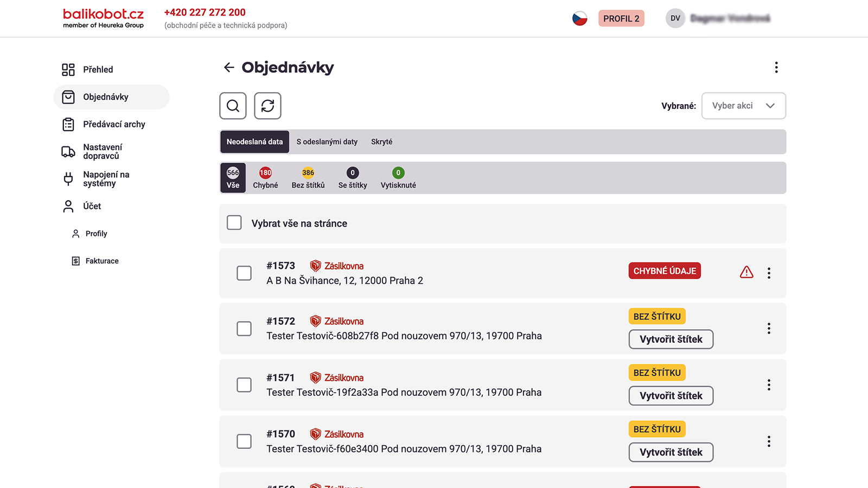This screenshot has width=868, height=488.
Task: Open three-dot menu for order #1570
Action: (x=769, y=441)
